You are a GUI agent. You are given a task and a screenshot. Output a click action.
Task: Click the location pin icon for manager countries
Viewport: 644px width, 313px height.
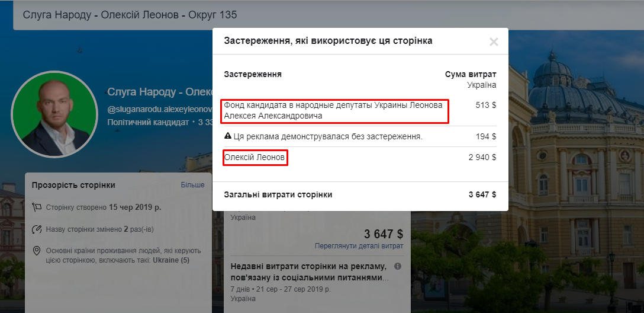click(x=37, y=251)
